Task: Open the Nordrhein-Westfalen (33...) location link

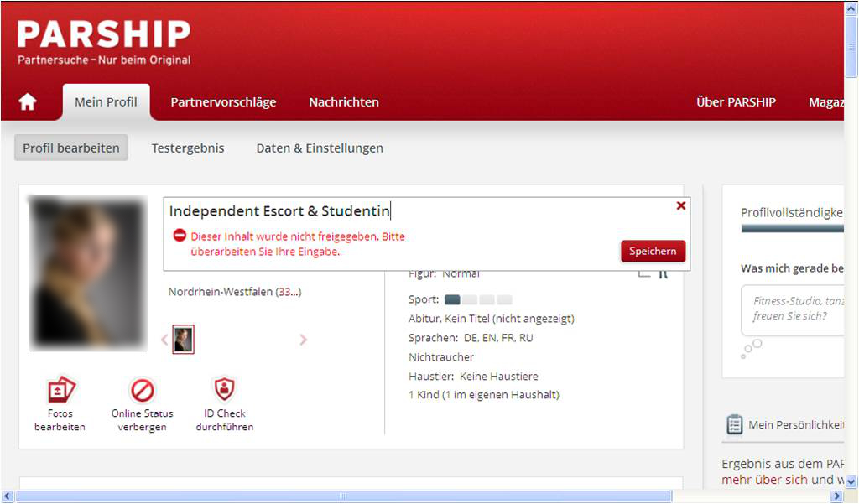Action: [235, 292]
